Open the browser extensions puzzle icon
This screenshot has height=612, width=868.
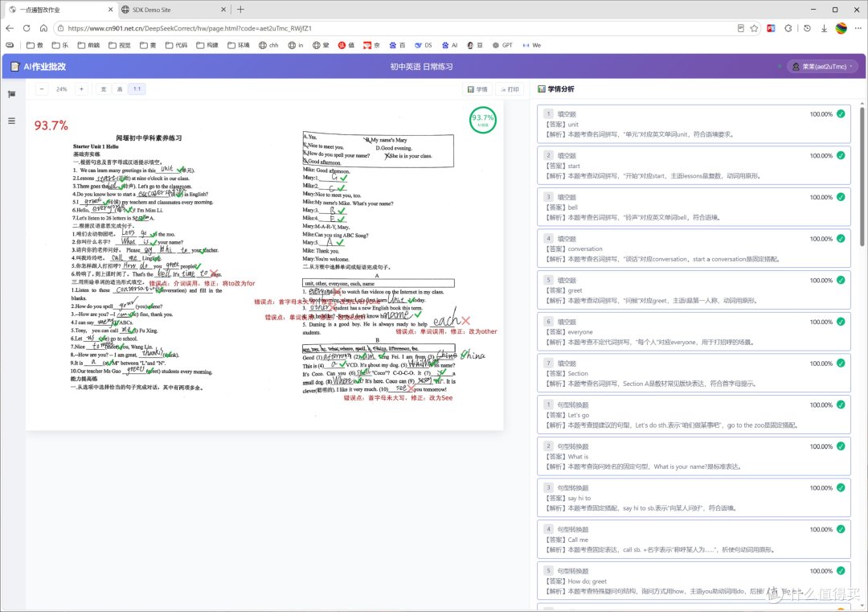[x=788, y=28]
